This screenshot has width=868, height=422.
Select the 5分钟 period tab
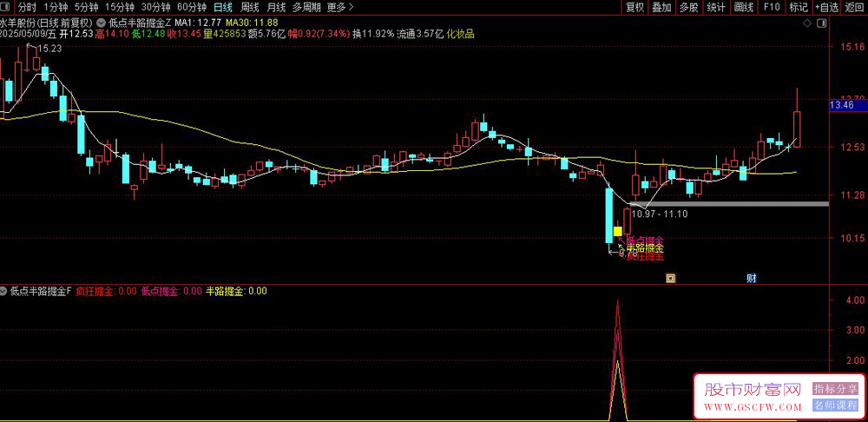click(86, 7)
